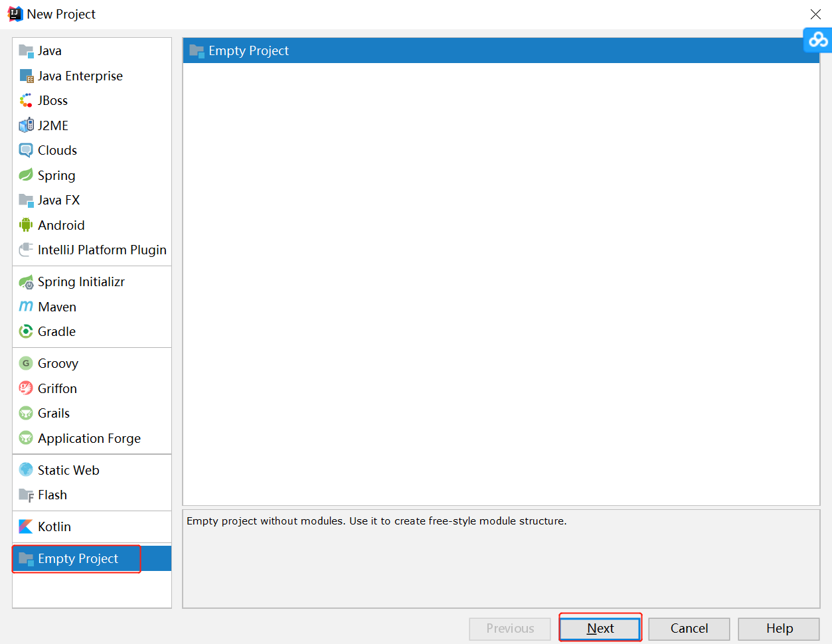The width and height of the screenshot is (832, 644).
Task: Click the Java FX folder icon
Action: click(26, 200)
